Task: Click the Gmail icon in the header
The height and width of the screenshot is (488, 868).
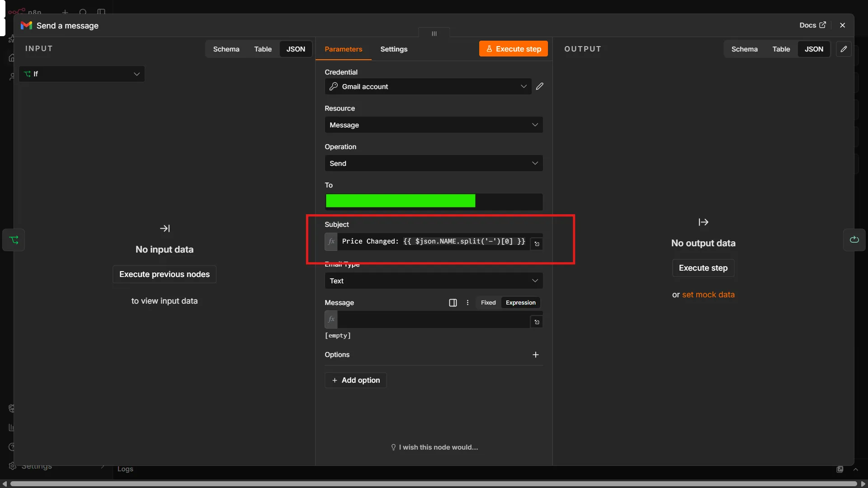Action: (26, 25)
